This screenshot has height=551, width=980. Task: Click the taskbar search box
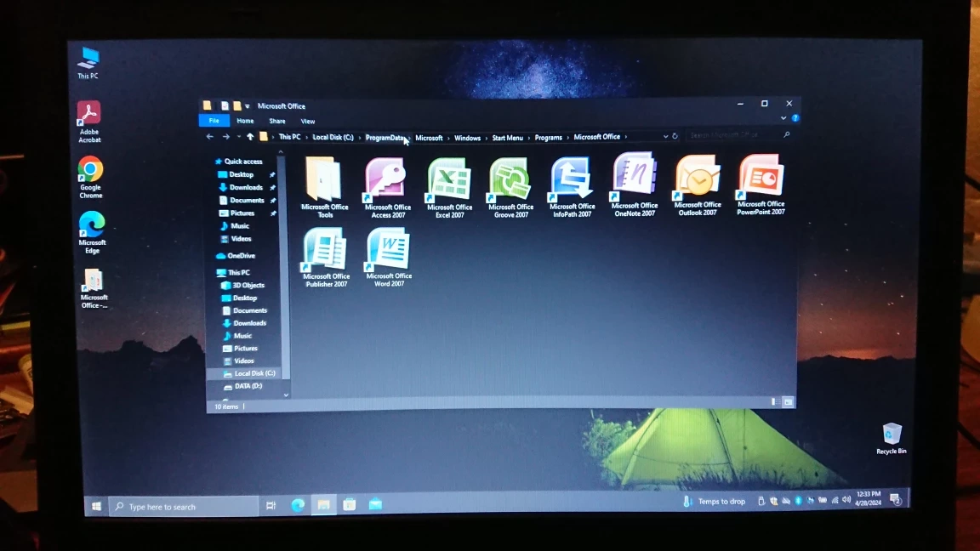click(x=184, y=507)
